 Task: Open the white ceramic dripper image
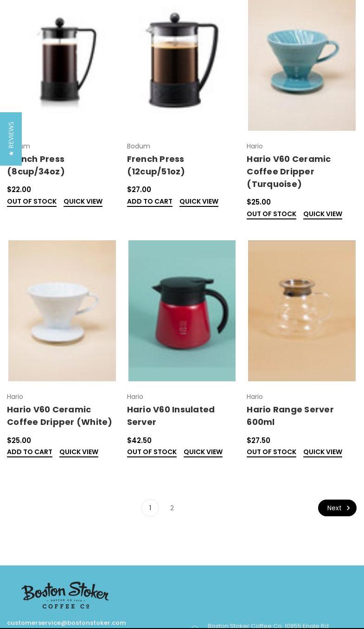coord(62,311)
